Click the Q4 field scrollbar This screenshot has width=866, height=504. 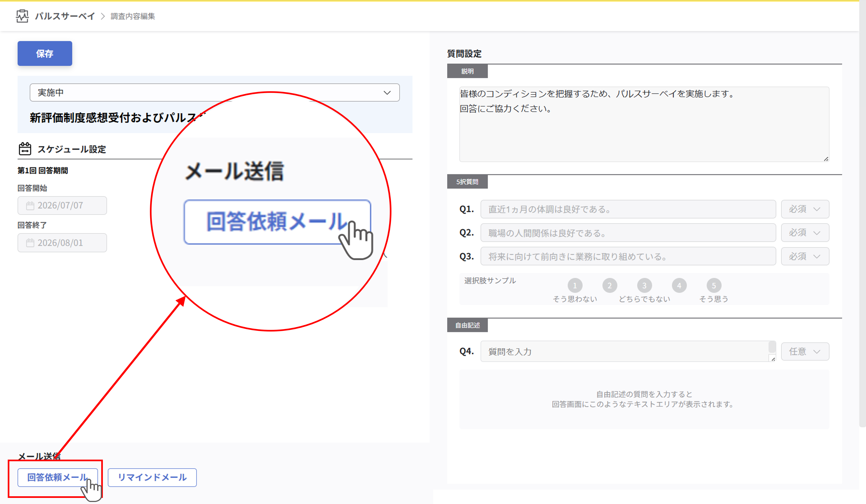[772, 347]
